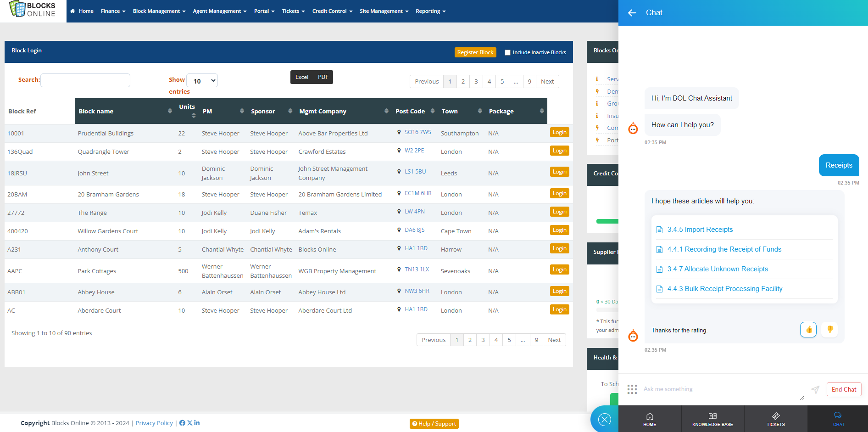Open the Home menu item
This screenshot has height=432, width=868.
click(82, 11)
